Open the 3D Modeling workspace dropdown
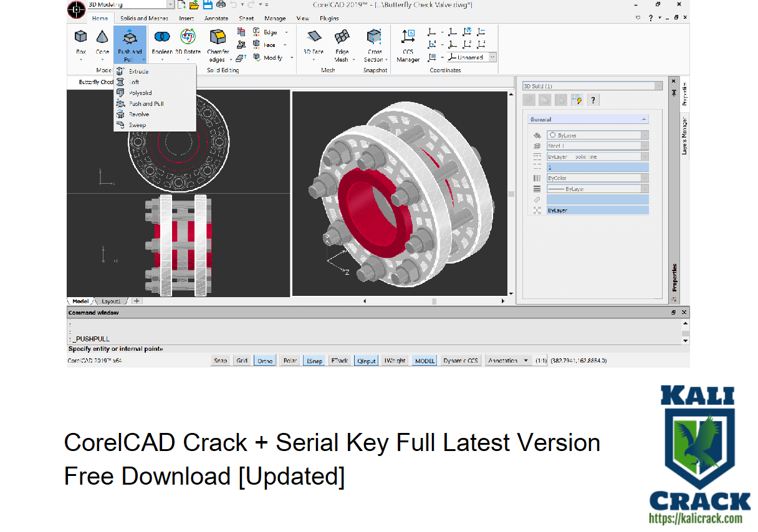This screenshot has width=758, height=532. click(x=130, y=5)
